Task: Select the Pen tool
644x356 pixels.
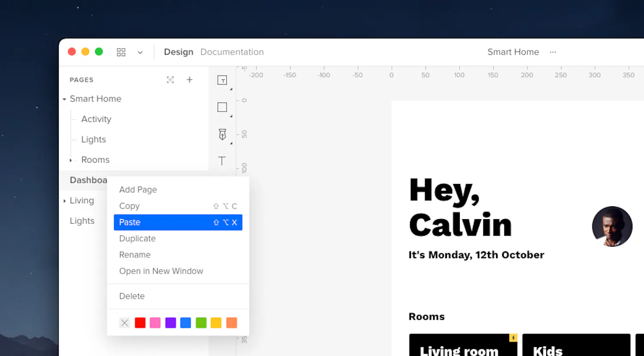Action: pos(222,134)
